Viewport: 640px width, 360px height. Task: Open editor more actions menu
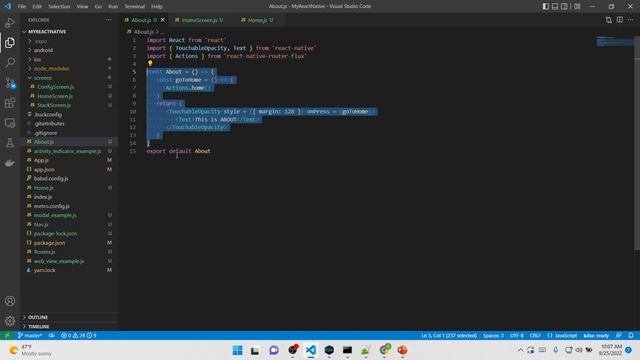click(631, 20)
